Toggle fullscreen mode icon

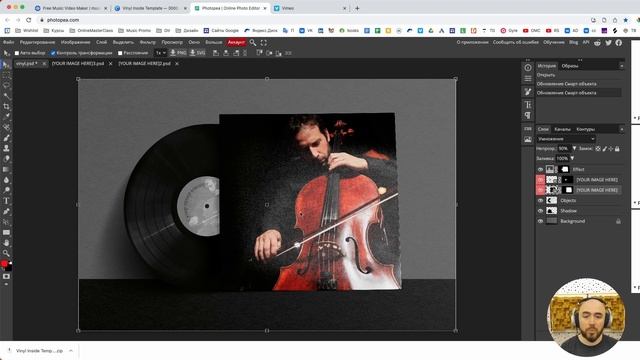pyautogui.click(x=264, y=42)
